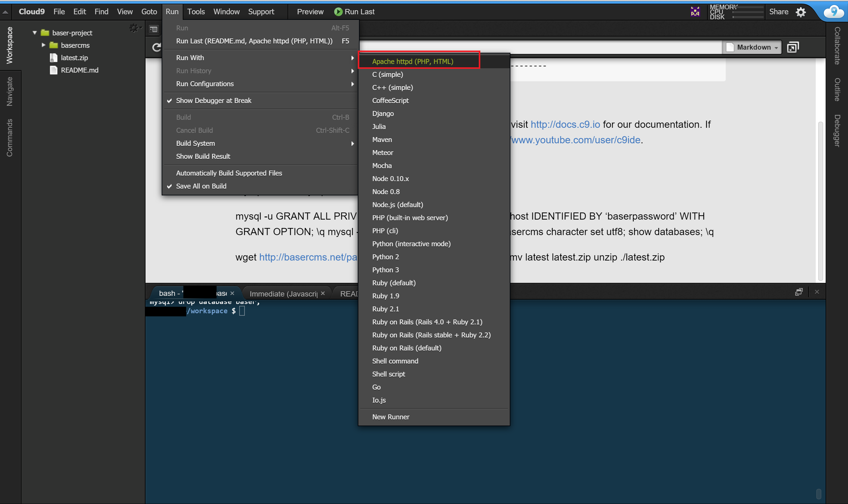Click the tab list icon beside editor tabs
Image resolution: width=848 pixels, height=504 pixels.
154,29
